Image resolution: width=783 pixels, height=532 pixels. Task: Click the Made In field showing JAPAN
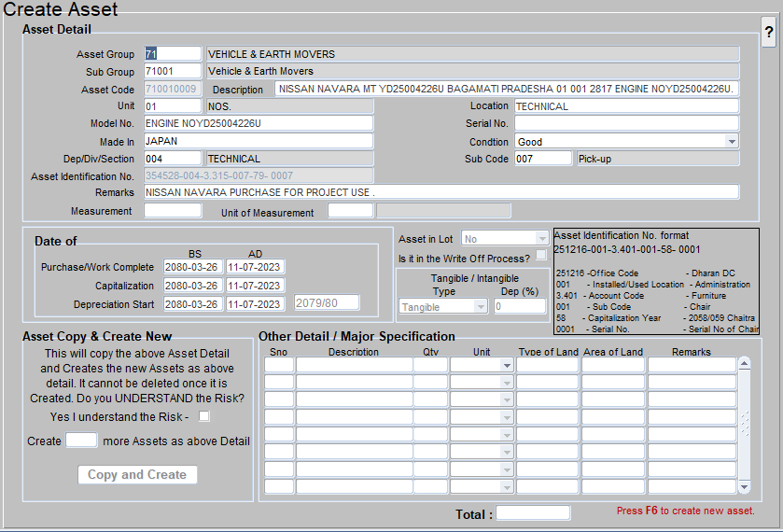[258, 141]
